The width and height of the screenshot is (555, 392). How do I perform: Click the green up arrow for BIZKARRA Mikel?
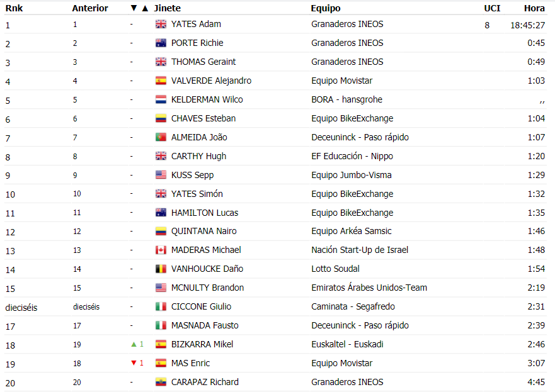click(x=134, y=344)
